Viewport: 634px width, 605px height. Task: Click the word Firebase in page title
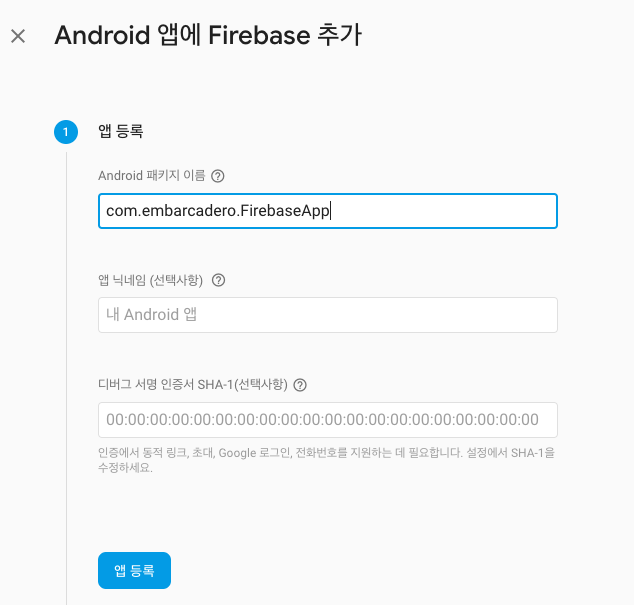[x=259, y=35]
